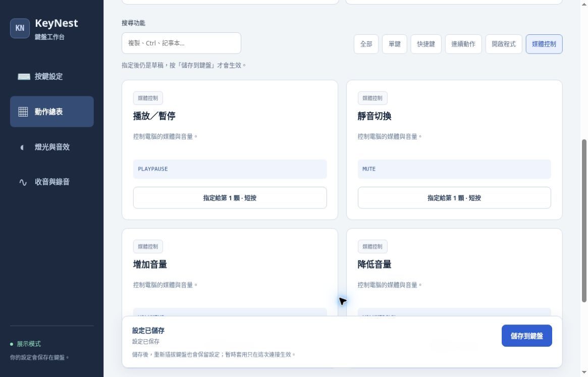Click the 燈光與音效 half-moon icon

(x=22, y=147)
